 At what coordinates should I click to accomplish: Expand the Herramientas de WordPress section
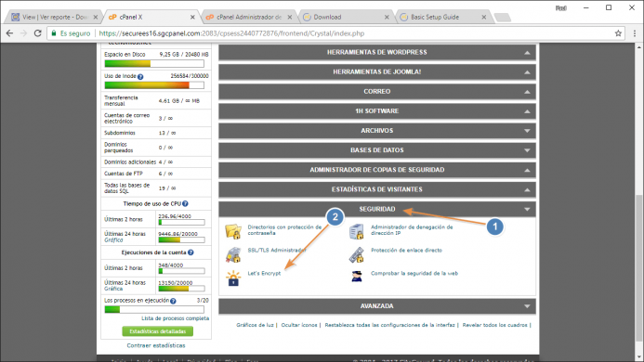tap(527, 53)
